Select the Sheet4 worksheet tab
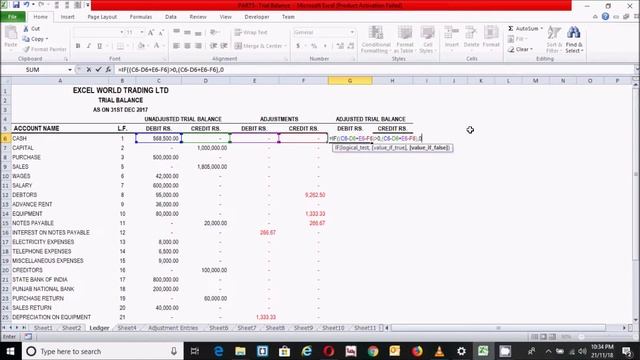 tap(127, 328)
